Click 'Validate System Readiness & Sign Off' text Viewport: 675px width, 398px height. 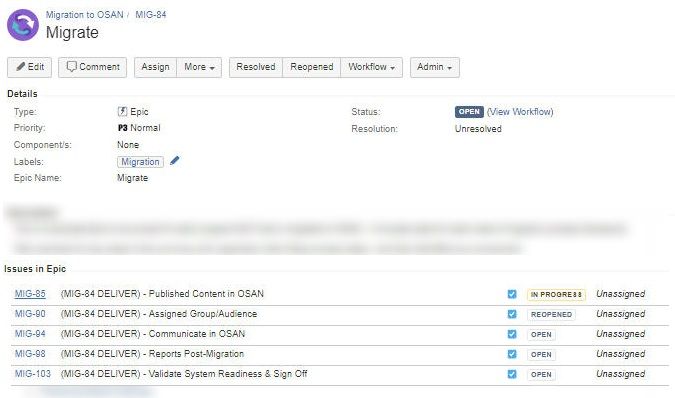pos(228,374)
